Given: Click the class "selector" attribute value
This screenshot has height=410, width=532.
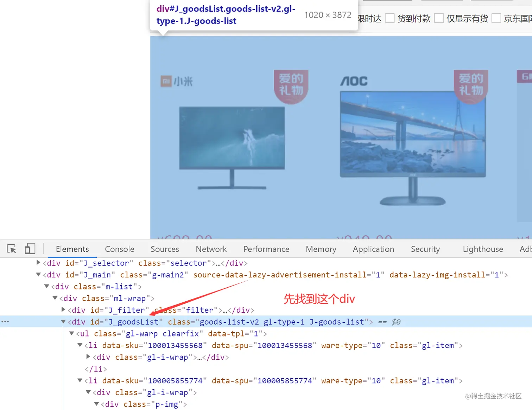Looking at the screenshot, I should pyautogui.click(x=189, y=263).
